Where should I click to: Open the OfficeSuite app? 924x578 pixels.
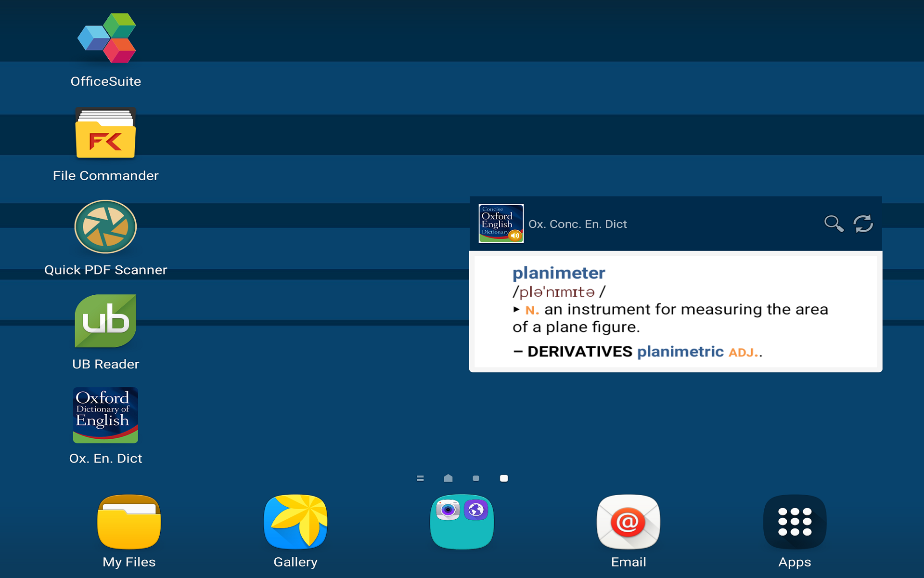tap(106, 38)
